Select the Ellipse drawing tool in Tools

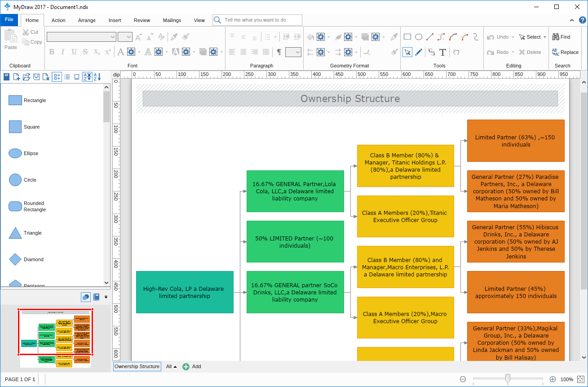pyautogui.click(x=419, y=37)
